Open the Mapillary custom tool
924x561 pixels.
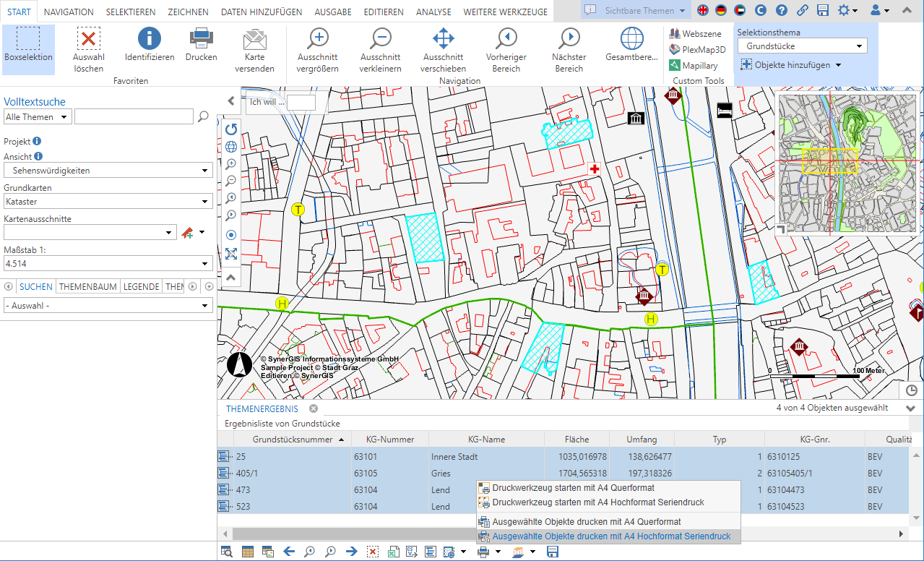(x=694, y=65)
